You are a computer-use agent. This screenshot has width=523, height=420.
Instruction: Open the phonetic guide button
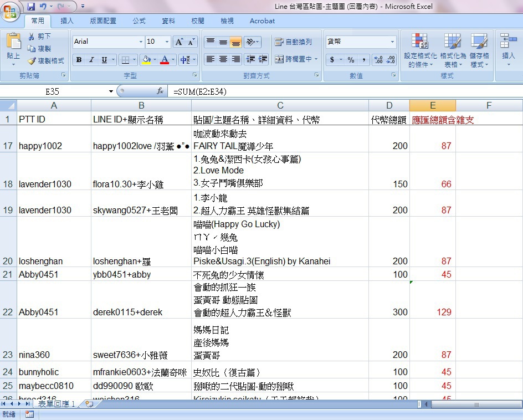coord(185,60)
